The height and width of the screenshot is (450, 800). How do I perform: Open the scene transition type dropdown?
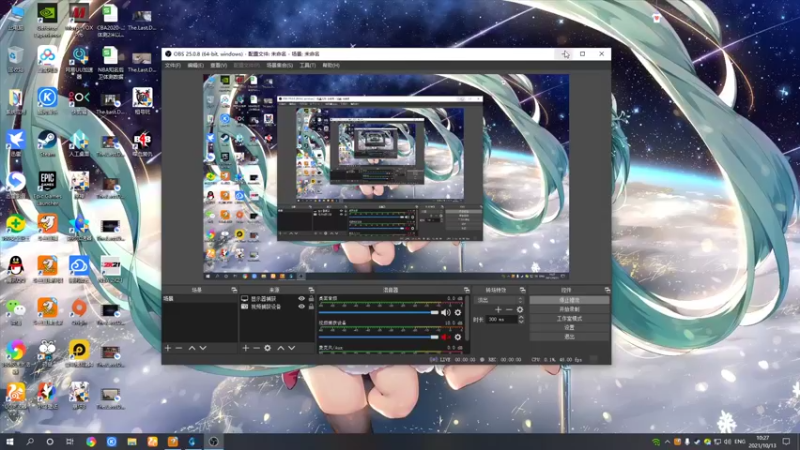coord(499,300)
